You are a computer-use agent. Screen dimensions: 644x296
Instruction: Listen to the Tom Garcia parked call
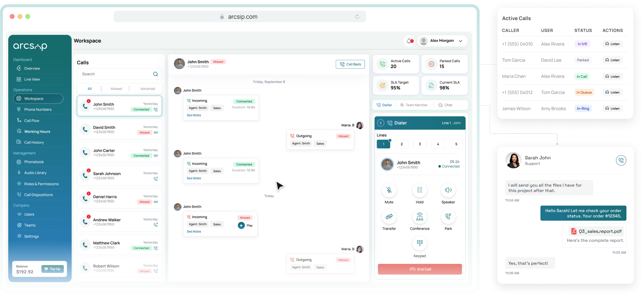[x=612, y=60]
